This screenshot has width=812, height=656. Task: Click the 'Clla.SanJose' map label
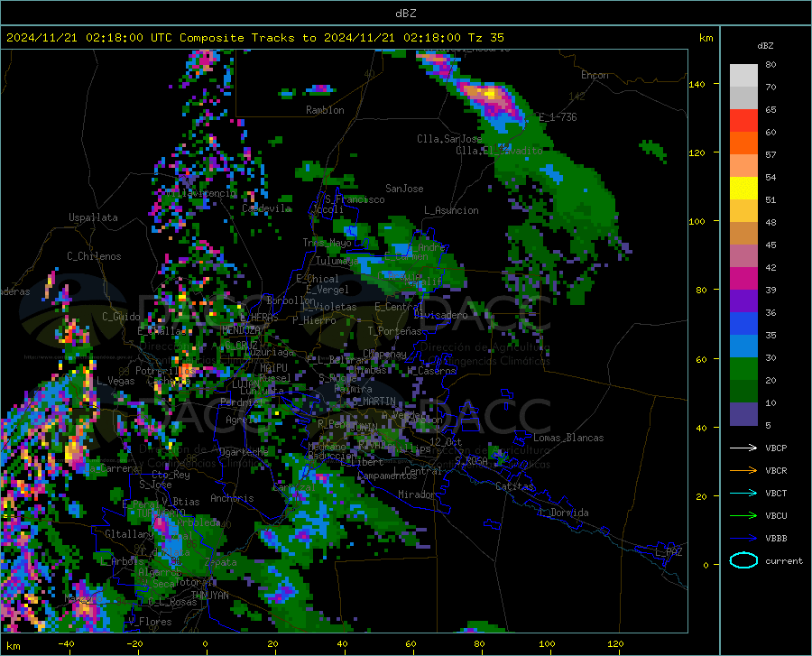click(x=449, y=139)
